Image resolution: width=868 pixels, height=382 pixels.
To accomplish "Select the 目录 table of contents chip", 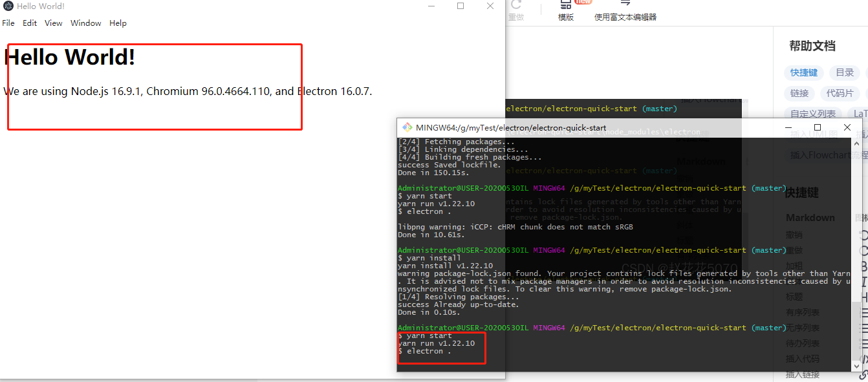I will click(845, 72).
